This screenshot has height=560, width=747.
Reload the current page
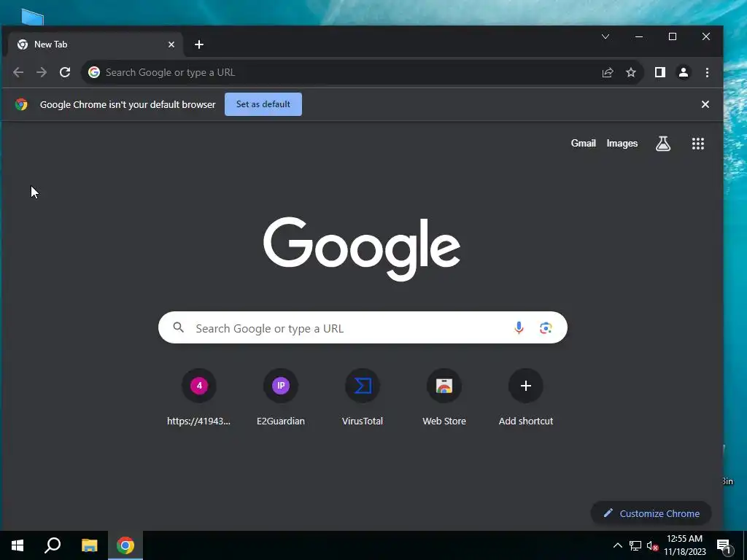pos(65,72)
